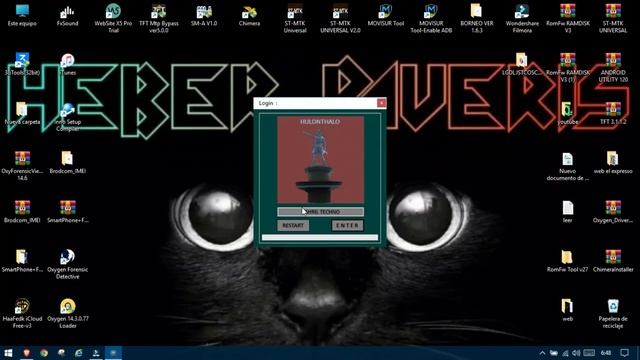Open Brave browser from taskbar
The width and height of the screenshot is (640, 360).
click(27, 353)
